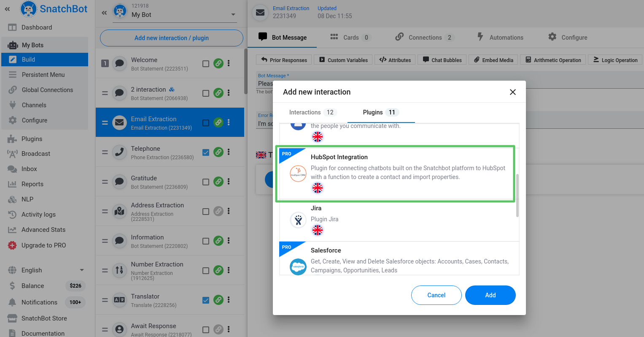
Task: Uncheck the Translator interaction checkbox
Action: (206, 300)
